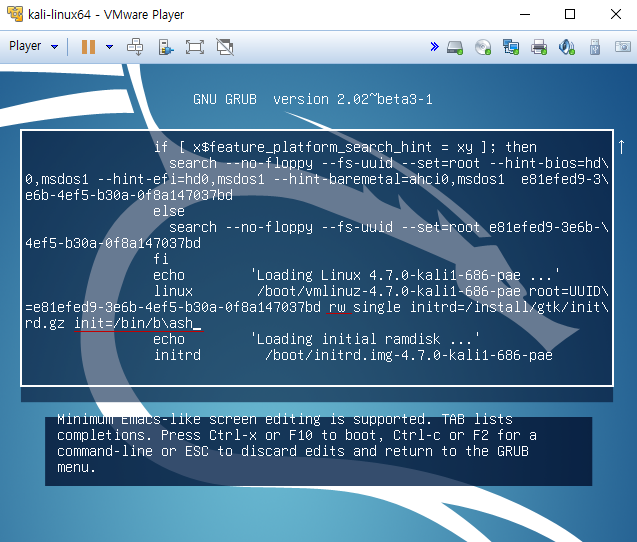Viewport: 637px width, 542px height.
Task: Click the network adapter icon
Action: [511, 47]
